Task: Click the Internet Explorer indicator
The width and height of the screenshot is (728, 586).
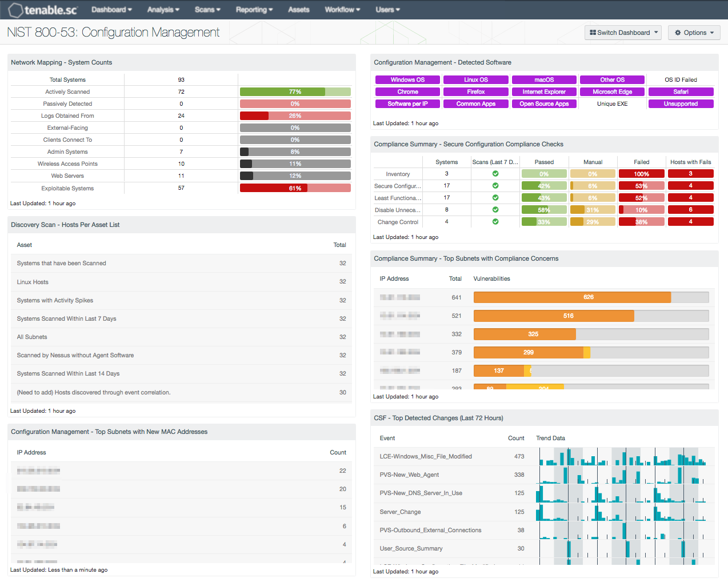Action: pos(544,92)
